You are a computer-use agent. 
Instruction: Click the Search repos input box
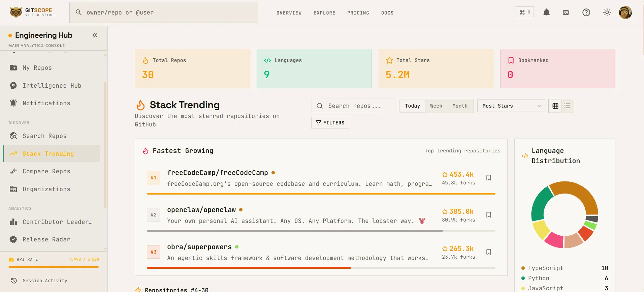353,106
